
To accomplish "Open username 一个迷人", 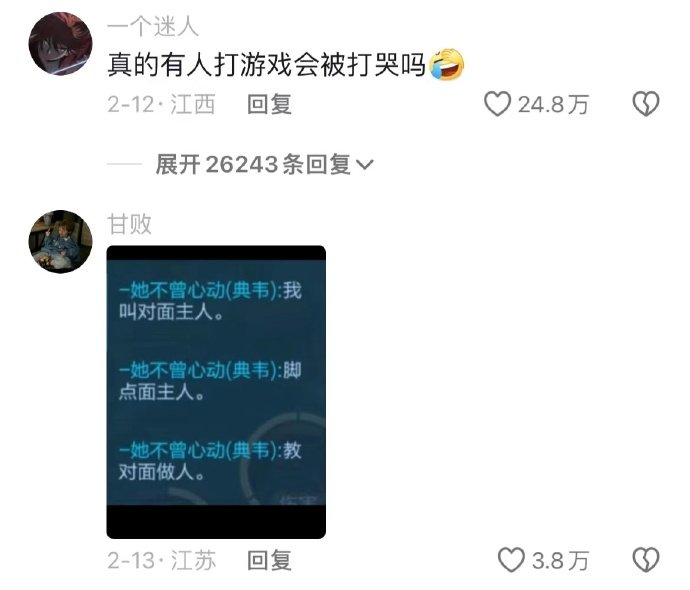I will pos(153,27).
